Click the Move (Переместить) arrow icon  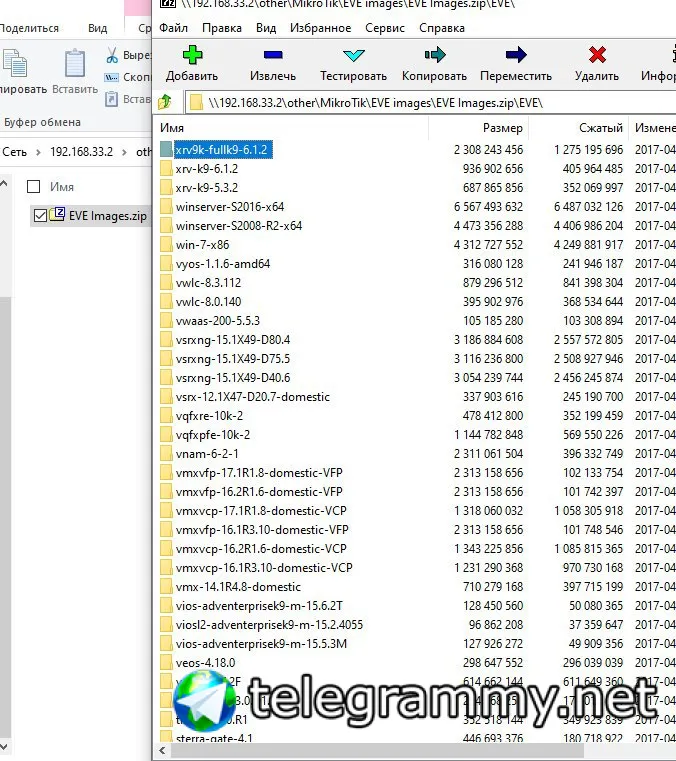515,55
